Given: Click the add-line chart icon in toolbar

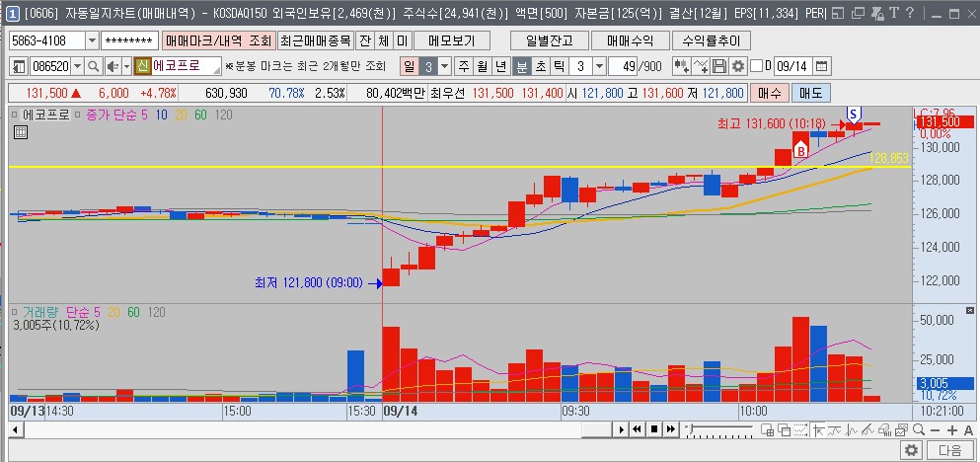Looking at the screenshot, I should [x=702, y=66].
